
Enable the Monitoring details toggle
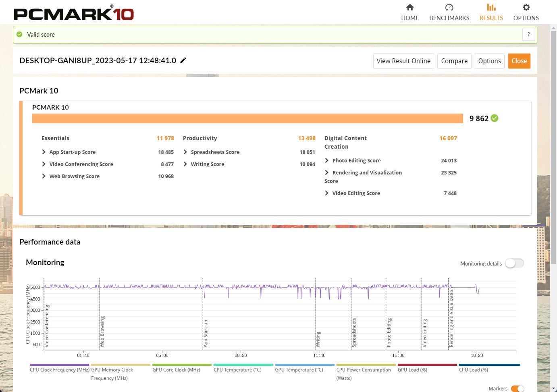coord(514,263)
